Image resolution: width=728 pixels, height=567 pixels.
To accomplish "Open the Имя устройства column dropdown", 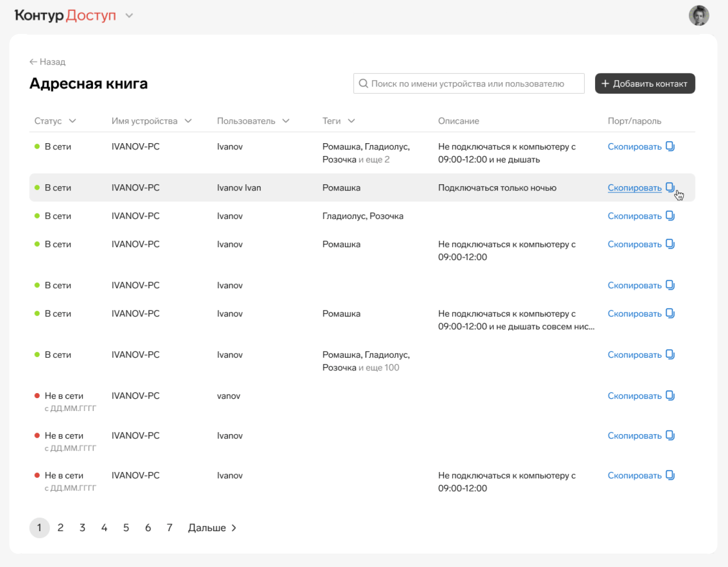I will point(188,121).
